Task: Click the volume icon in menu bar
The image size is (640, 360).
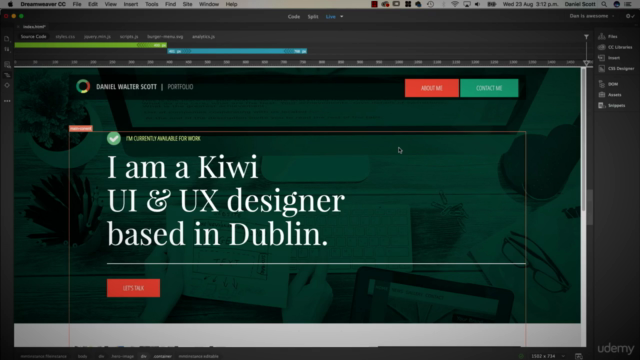Action: [x=478, y=4]
